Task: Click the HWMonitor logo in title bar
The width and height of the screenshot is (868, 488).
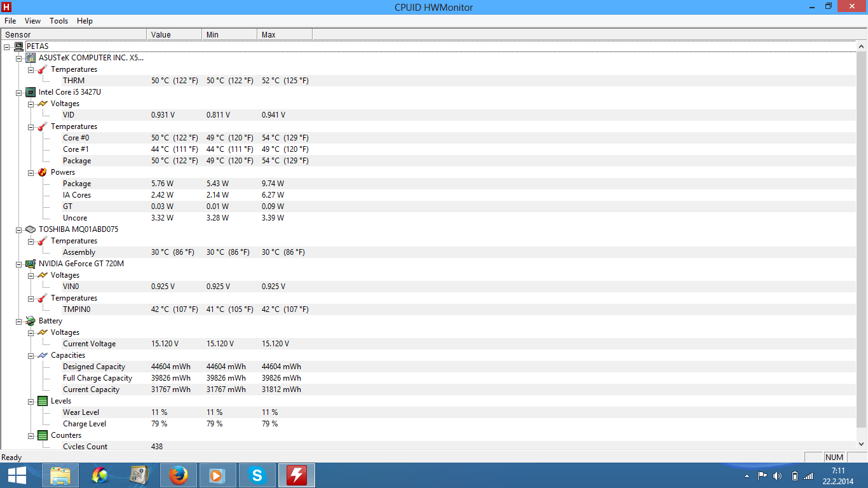Action: pyautogui.click(x=8, y=7)
